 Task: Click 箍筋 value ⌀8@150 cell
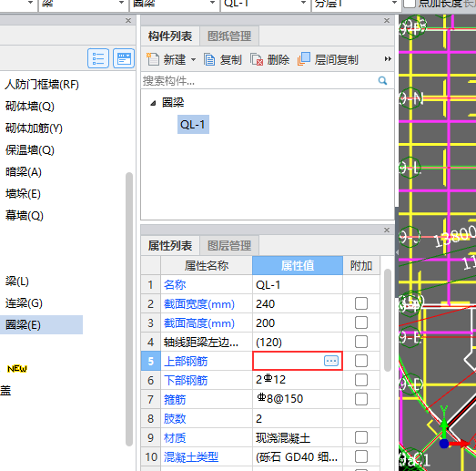click(x=298, y=399)
